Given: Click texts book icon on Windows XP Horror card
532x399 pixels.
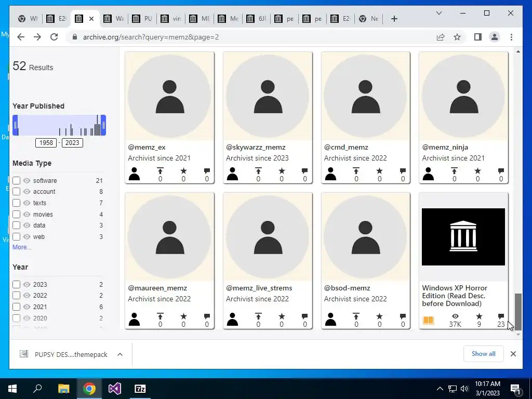Looking at the screenshot, I should 428,320.
